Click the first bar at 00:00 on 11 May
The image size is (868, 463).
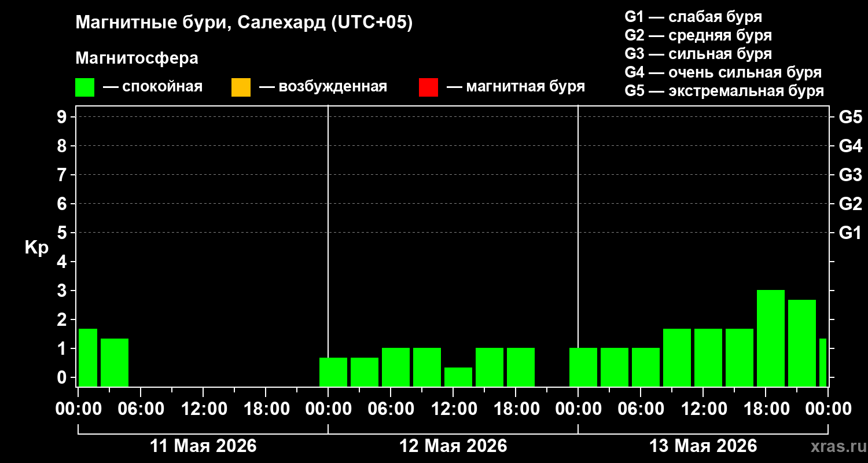click(88, 357)
